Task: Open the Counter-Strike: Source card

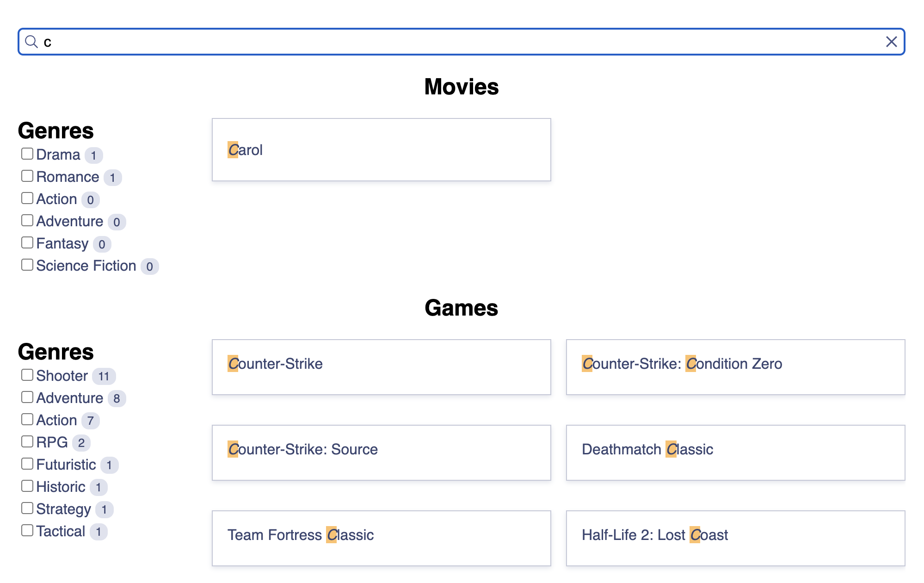Action: pyautogui.click(x=382, y=453)
